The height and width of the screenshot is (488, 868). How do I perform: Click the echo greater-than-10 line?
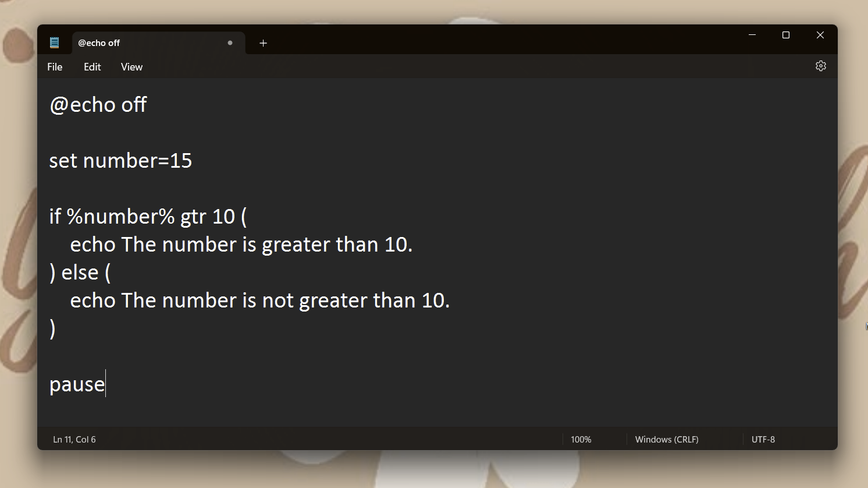[x=241, y=244]
